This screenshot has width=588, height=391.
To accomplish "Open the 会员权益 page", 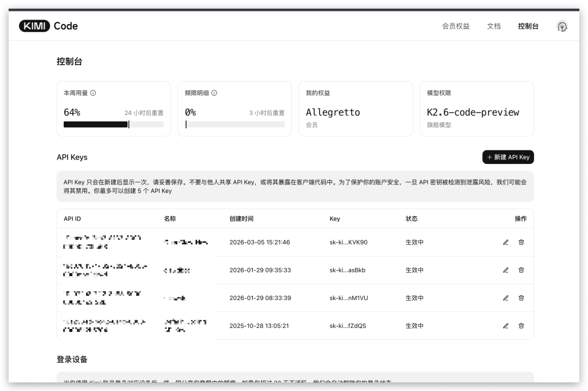I will point(456,26).
